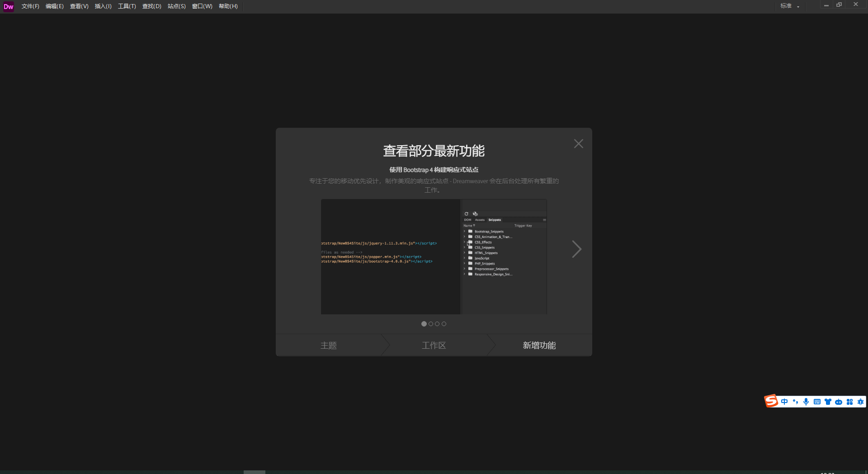
Task: Open the 编辑(E) menu
Action: click(x=55, y=6)
